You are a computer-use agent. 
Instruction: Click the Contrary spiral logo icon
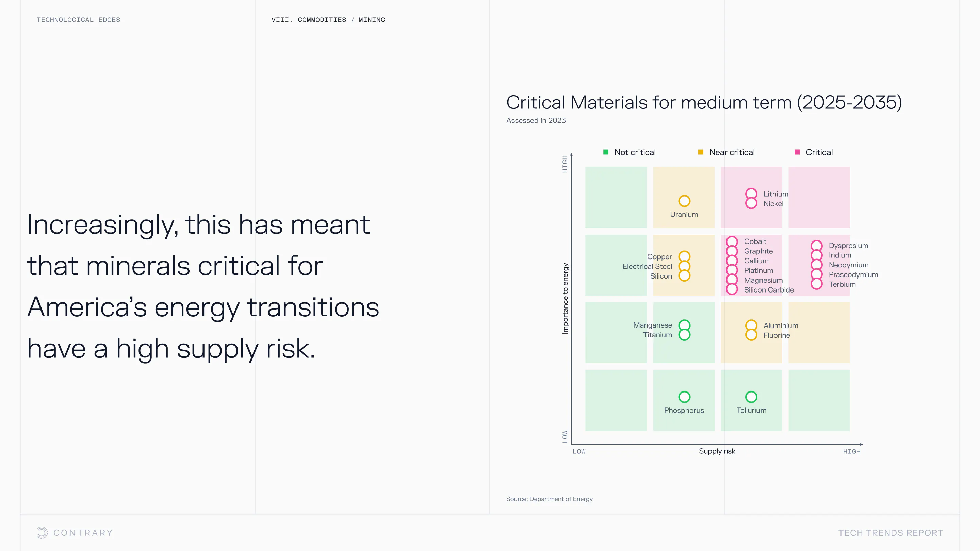coord(42,532)
